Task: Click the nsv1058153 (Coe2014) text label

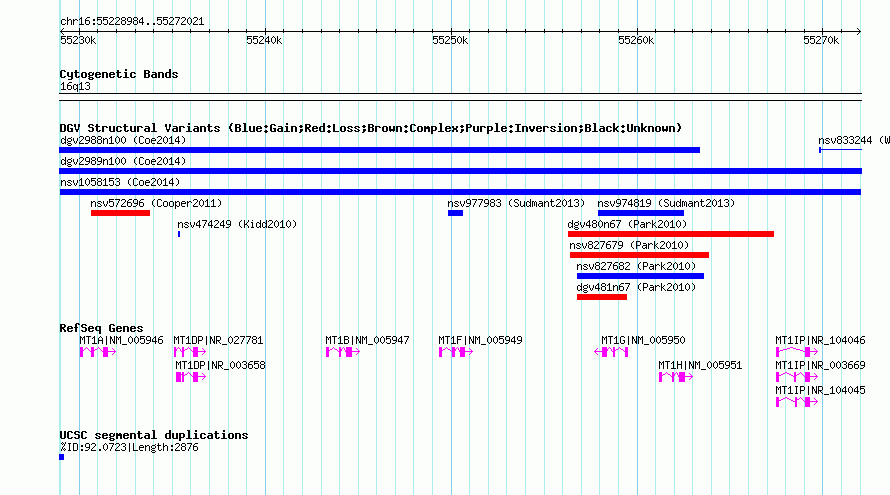Action: [x=120, y=182]
